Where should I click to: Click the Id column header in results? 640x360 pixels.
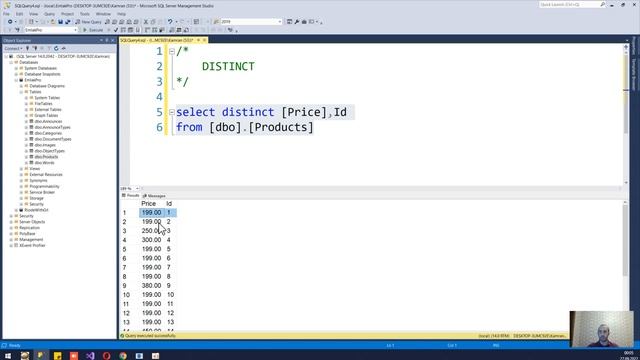[x=169, y=203]
